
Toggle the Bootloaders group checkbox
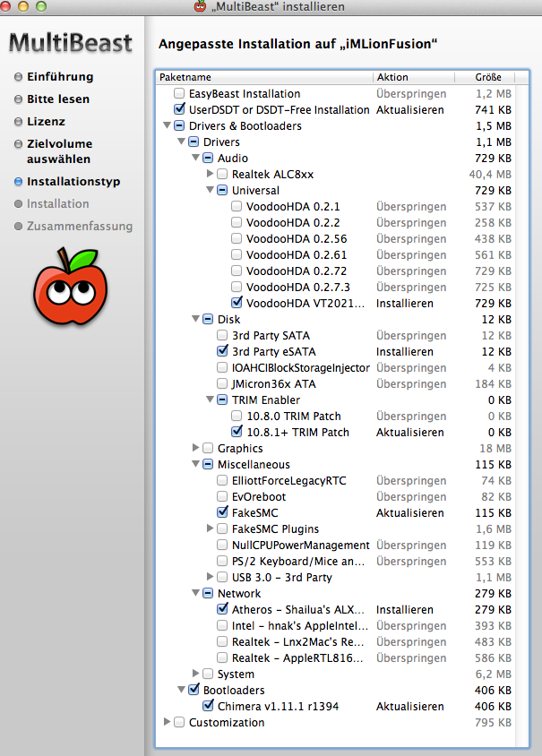click(194, 689)
